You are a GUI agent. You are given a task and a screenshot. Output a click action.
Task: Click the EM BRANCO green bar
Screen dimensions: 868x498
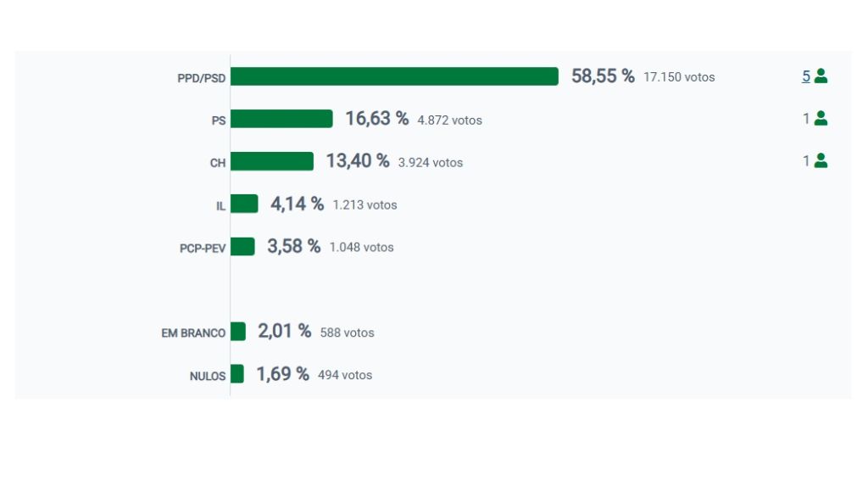238,332
